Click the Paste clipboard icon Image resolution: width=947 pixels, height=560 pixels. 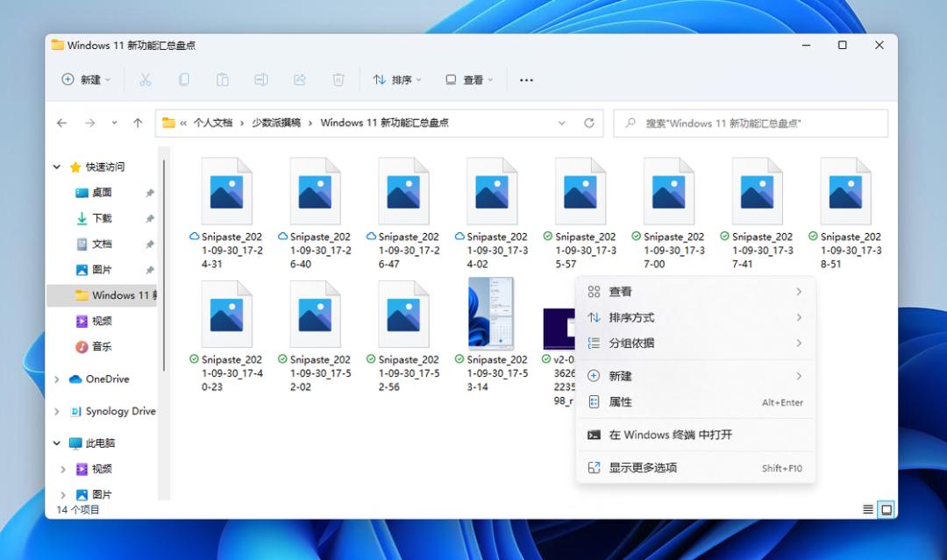(x=223, y=80)
